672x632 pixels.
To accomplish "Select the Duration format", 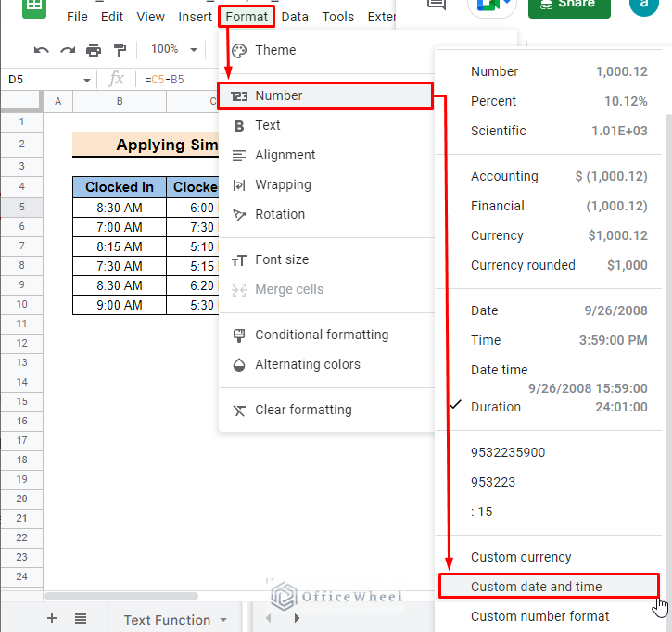I will 549,407.
